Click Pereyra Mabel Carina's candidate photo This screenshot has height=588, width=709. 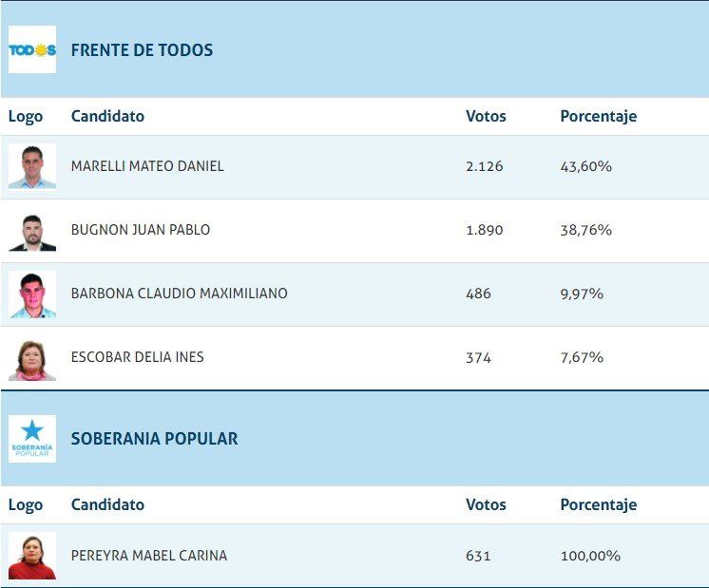point(32,556)
